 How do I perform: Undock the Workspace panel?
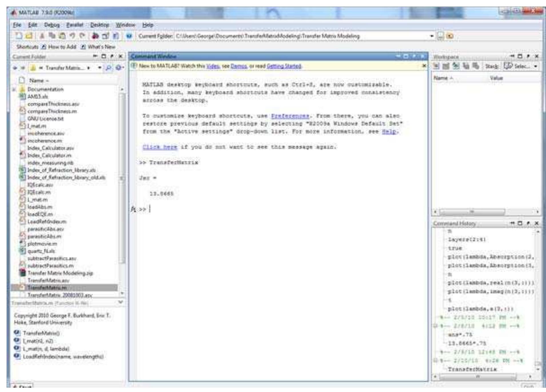[x=529, y=57]
